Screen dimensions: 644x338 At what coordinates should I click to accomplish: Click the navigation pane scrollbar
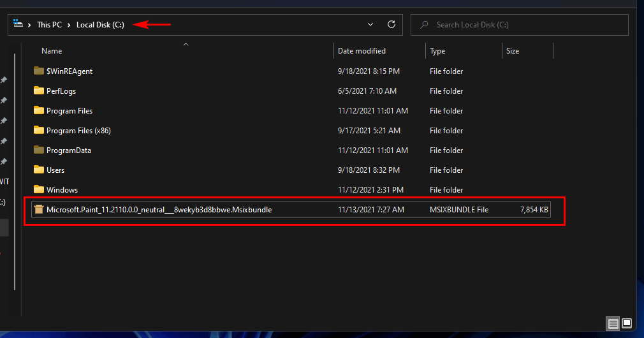(15, 172)
